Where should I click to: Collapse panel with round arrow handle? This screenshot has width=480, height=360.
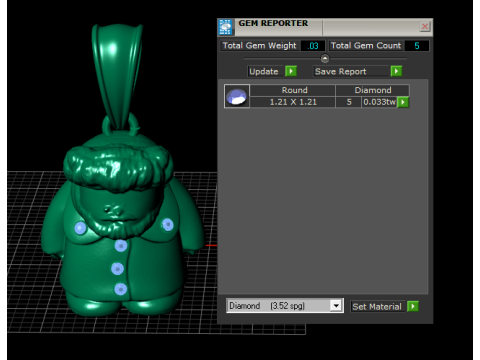(x=325, y=59)
